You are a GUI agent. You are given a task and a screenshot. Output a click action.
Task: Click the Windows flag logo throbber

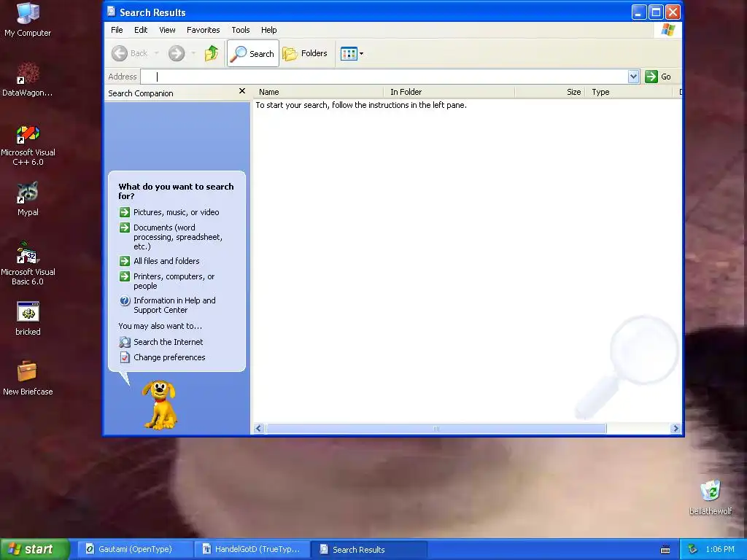668,29
